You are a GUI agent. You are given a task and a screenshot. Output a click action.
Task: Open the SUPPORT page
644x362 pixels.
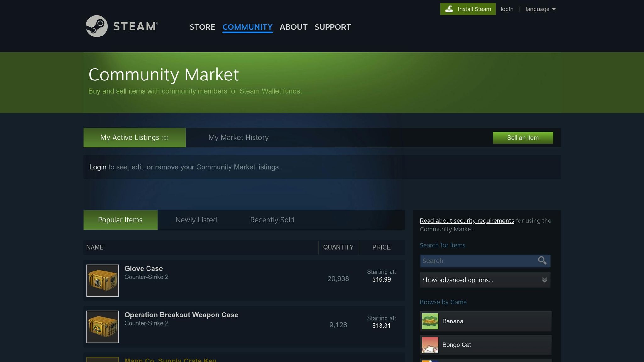[333, 27]
